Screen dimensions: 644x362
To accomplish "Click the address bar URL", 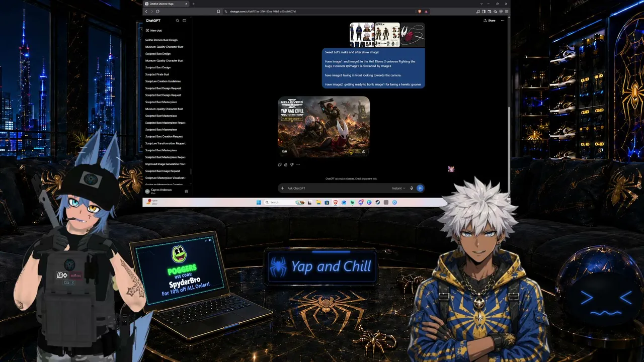I will pyautogui.click(x=263, y=12).
